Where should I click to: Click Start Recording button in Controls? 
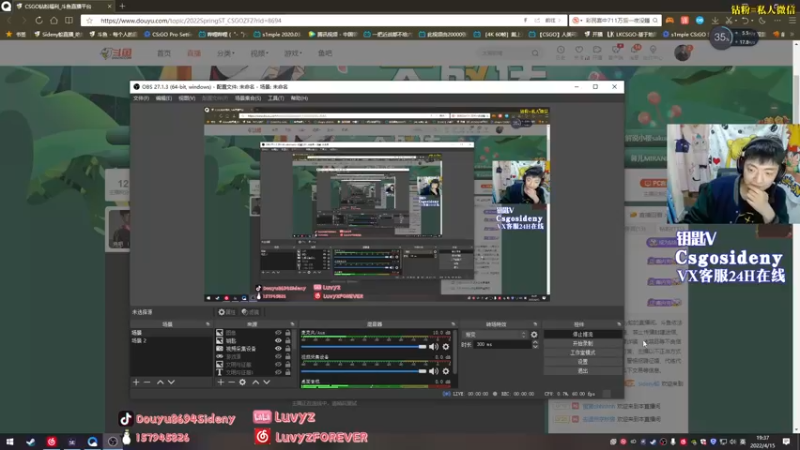(583, 344)
